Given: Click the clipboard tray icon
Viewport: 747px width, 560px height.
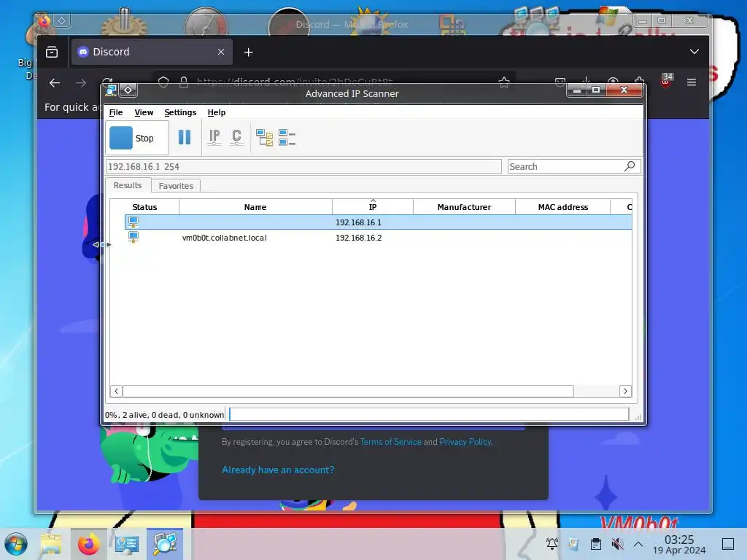Looking at the screenshot, I should (595, 544).
